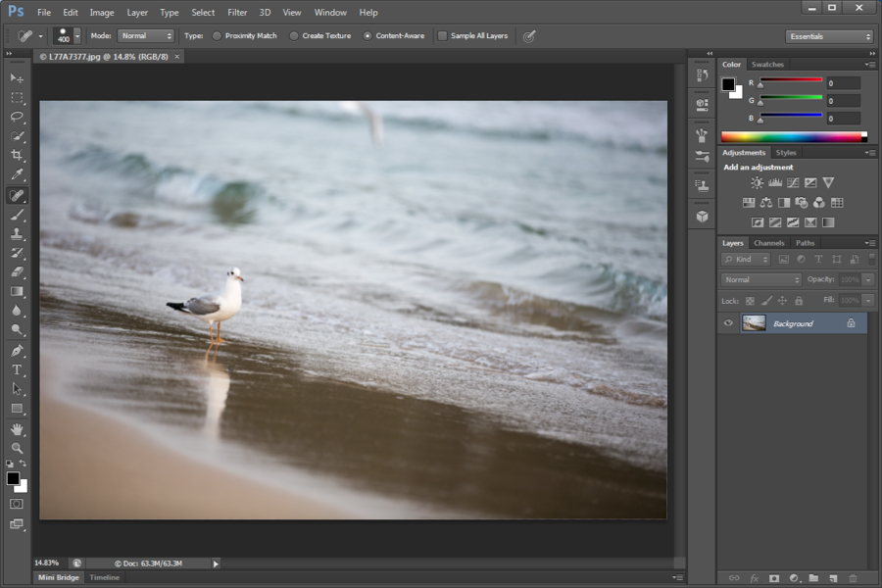This screenshot has width=882, height=588.
Task: Create a new layer
Action: coord(833,578)
